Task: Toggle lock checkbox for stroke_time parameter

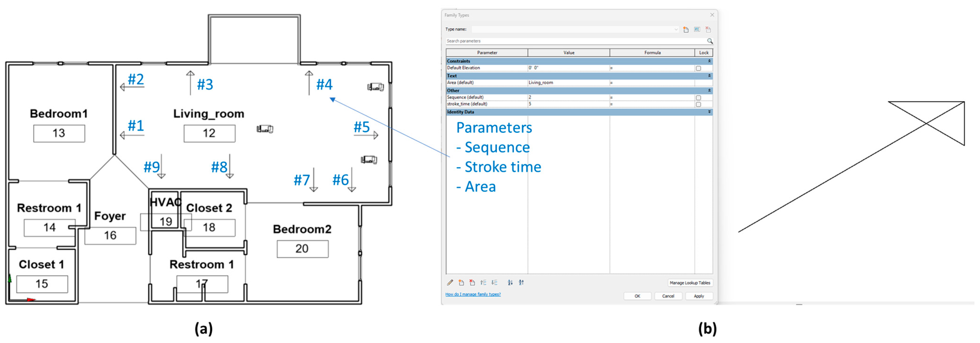Action: point(698,104)
